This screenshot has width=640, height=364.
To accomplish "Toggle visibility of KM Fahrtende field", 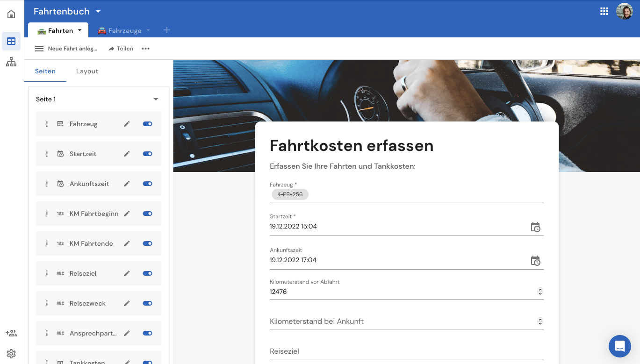I will point(147,243).
